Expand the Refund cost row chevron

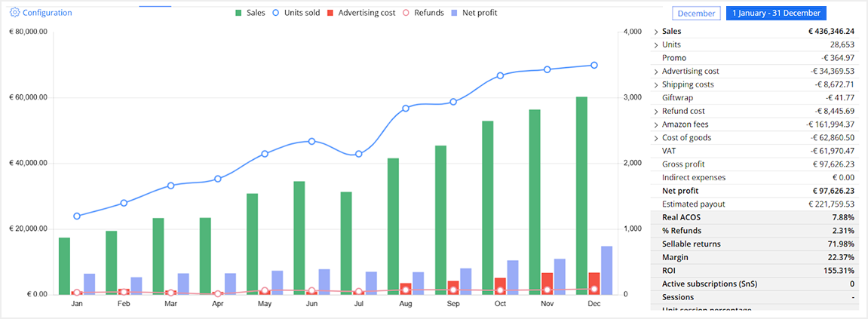pyautogui.click(x=657, y=112)
